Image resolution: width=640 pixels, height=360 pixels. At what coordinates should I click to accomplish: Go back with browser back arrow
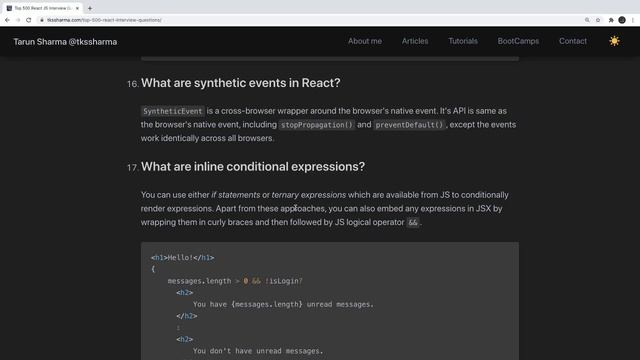tap(7, 20)
